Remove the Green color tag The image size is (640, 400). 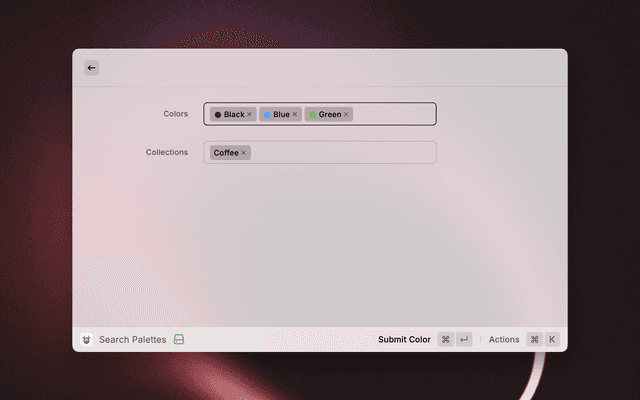[347, 115]
